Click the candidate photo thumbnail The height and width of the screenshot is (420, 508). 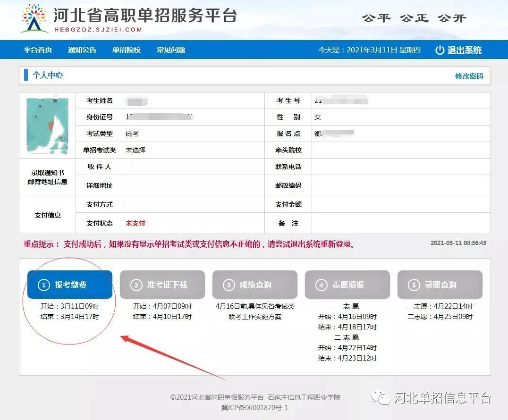pos(48,126)
